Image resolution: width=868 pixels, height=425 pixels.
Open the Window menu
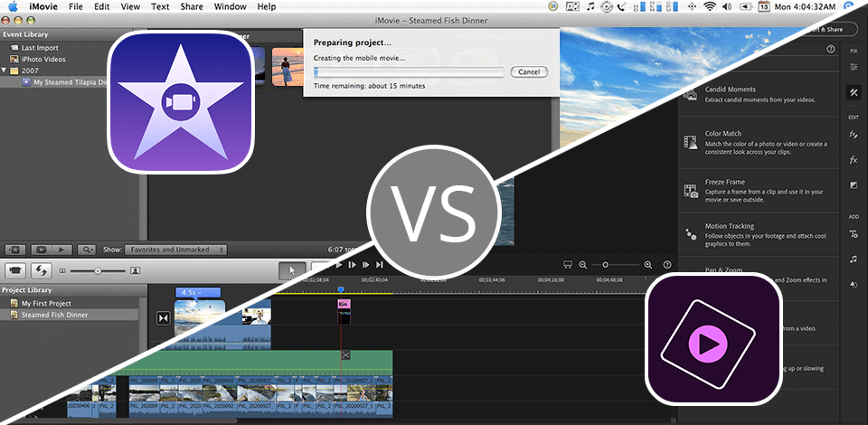click(230, 6)
